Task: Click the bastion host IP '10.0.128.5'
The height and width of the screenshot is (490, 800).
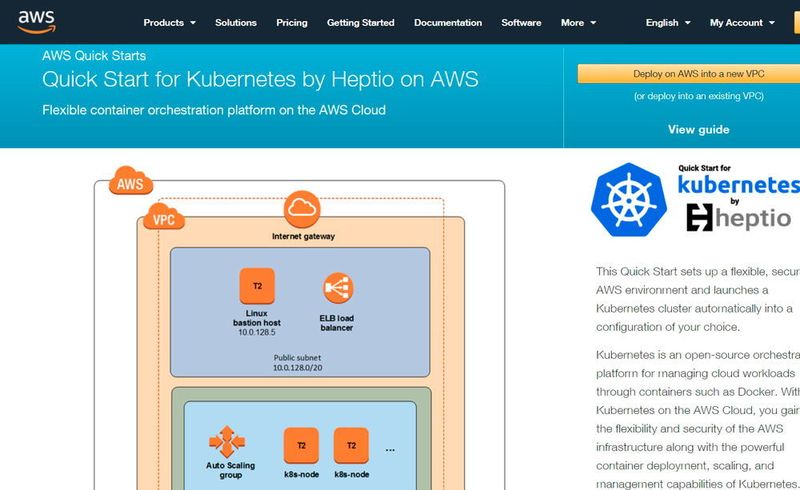Action: tap(257, 332)
